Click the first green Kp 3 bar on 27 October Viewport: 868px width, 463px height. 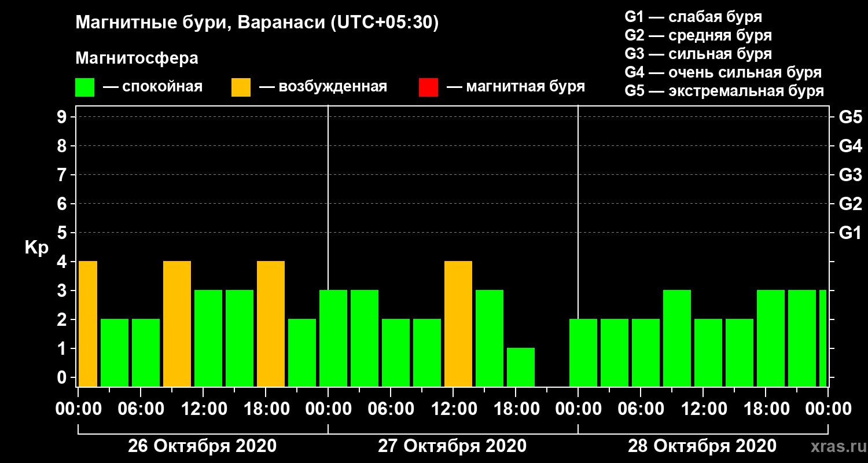coord(333,339)
